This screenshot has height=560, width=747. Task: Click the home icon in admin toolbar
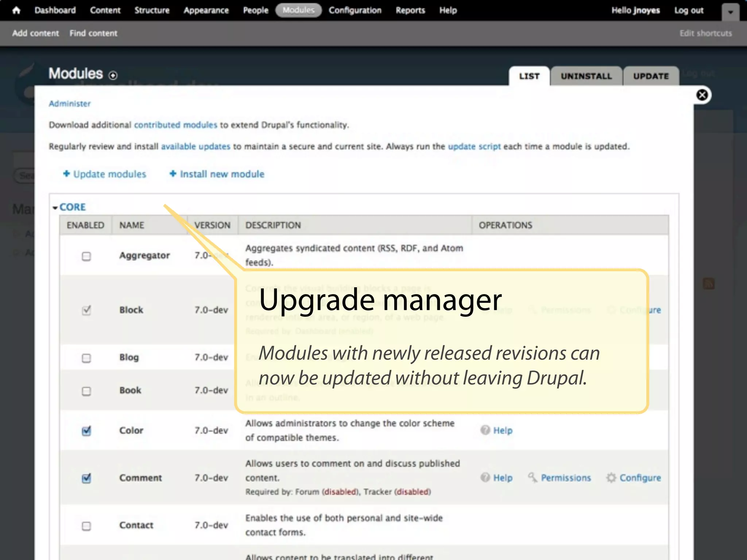(16, 10)
